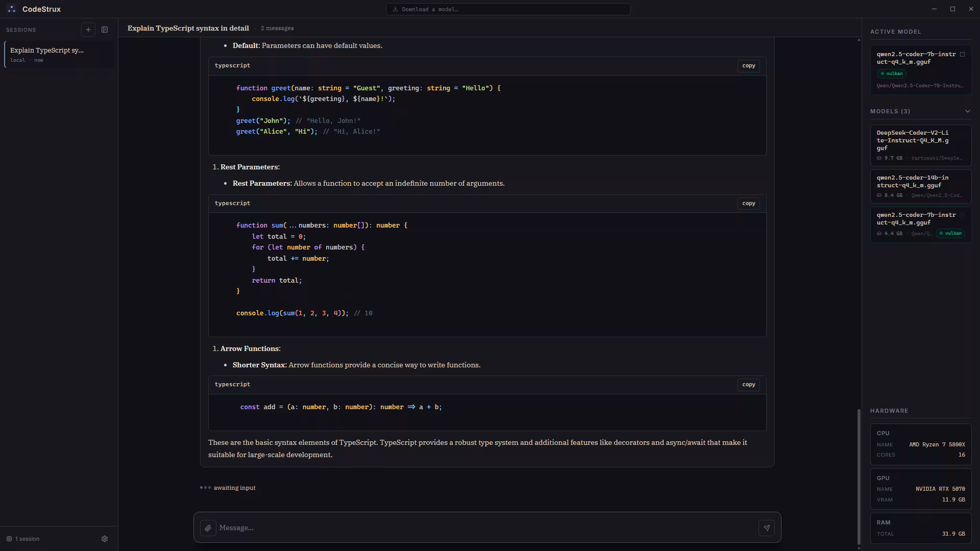Collapse the Models (3) list chevron
This screenshot has width=980, height=551.
[967, 111]
